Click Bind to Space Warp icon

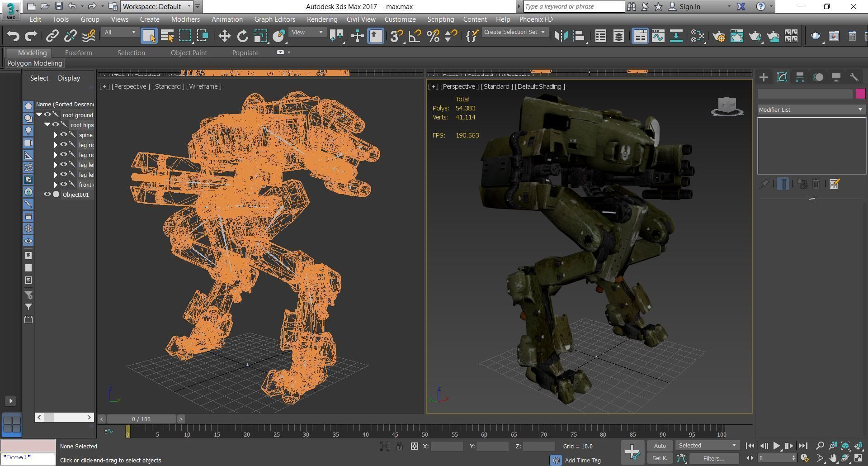pyautogui.click(x=89, y=36)
